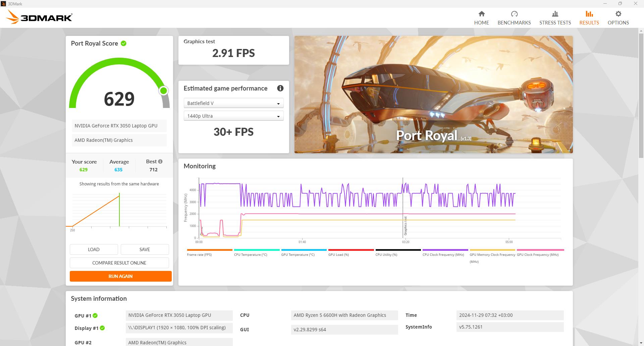
Task: Click the score gauge green knob
Action: pyautogui.click(x=163, y=91)
